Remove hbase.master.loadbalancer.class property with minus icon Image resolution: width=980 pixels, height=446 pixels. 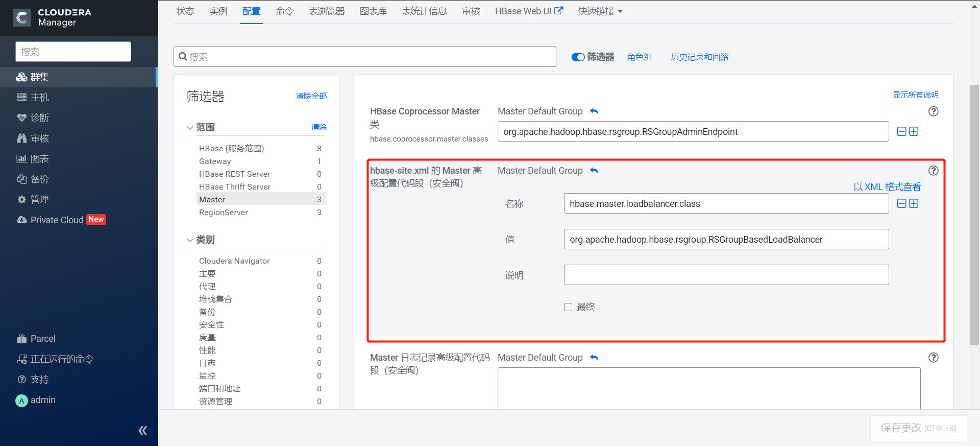pos(901,203)
